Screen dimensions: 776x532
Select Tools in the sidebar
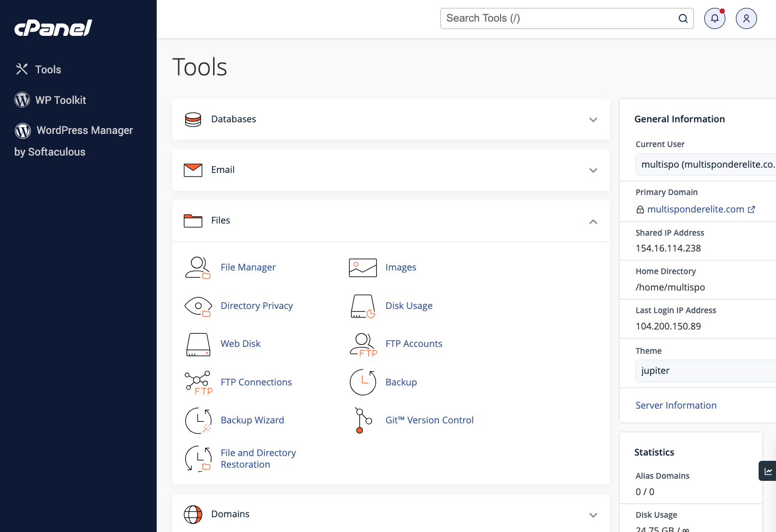point(48,70)
